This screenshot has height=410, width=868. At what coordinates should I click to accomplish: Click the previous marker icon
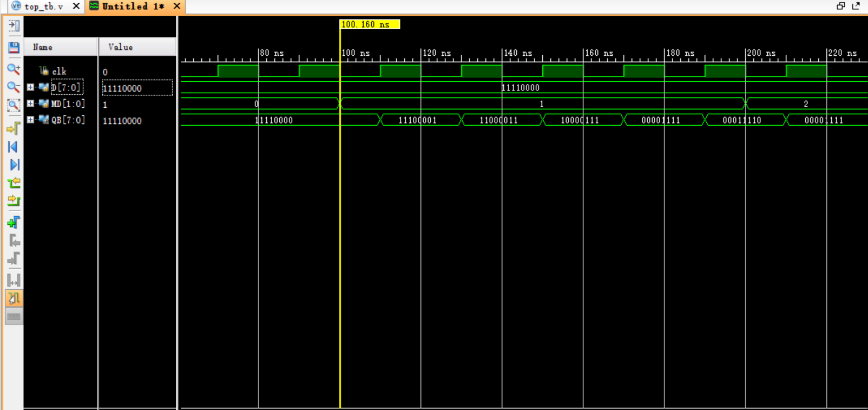[14, 241]
